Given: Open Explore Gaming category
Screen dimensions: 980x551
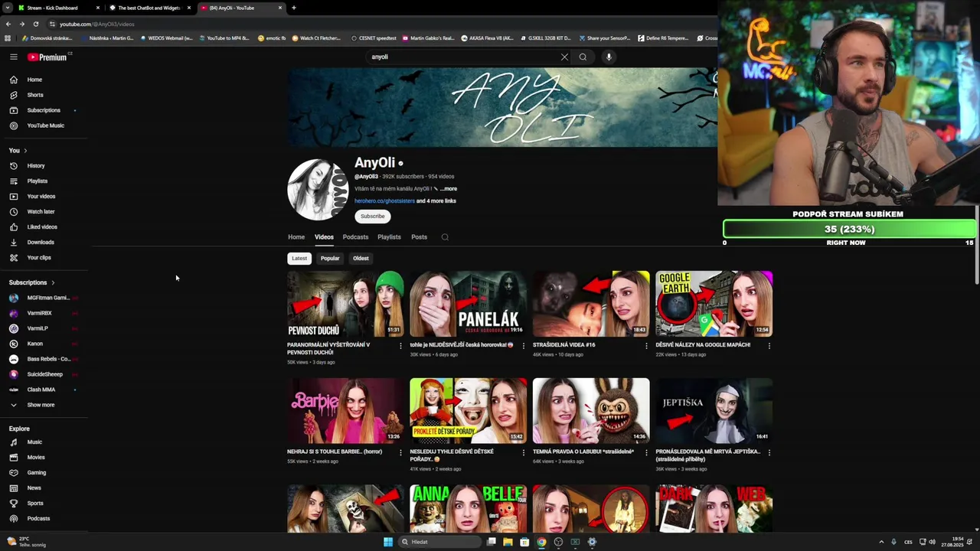Looking at the screenshot, I should (x=37, y=473).
